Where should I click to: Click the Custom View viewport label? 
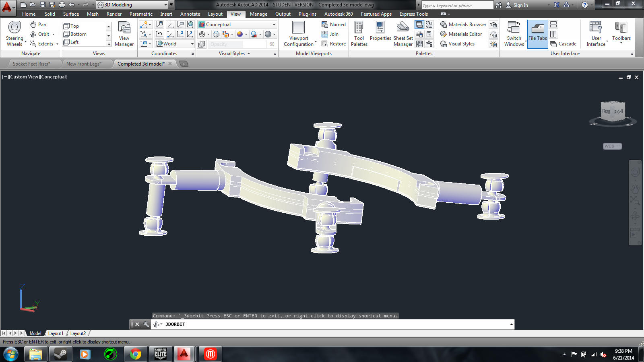[24, 77]
